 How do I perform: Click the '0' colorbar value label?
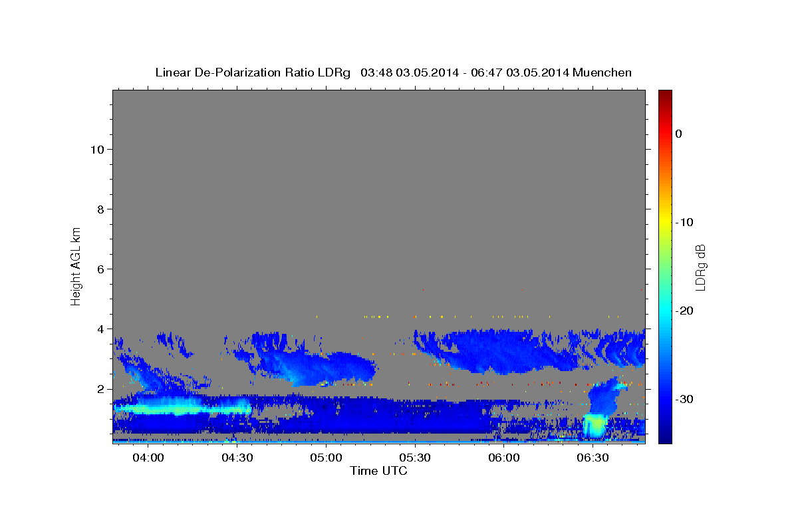(678, 134)
